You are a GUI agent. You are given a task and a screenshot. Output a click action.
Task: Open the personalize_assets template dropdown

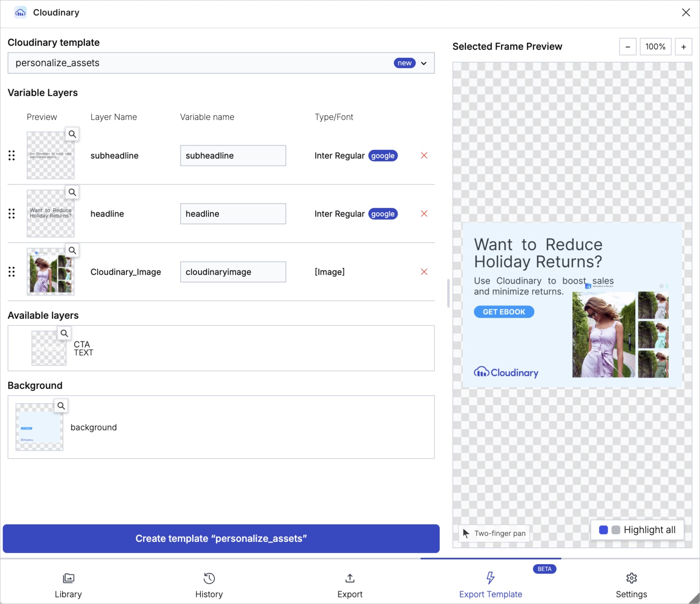coord(221,63)
